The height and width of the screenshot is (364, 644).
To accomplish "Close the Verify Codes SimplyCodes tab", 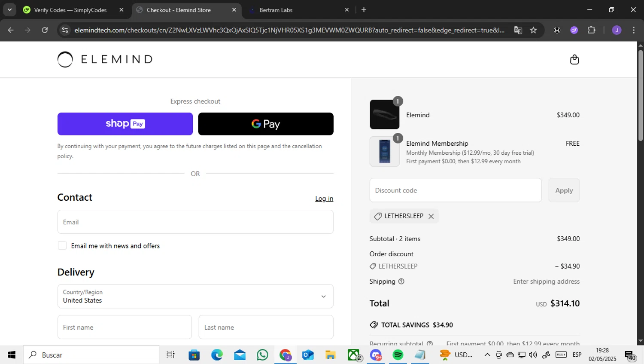I will (122, 9).
